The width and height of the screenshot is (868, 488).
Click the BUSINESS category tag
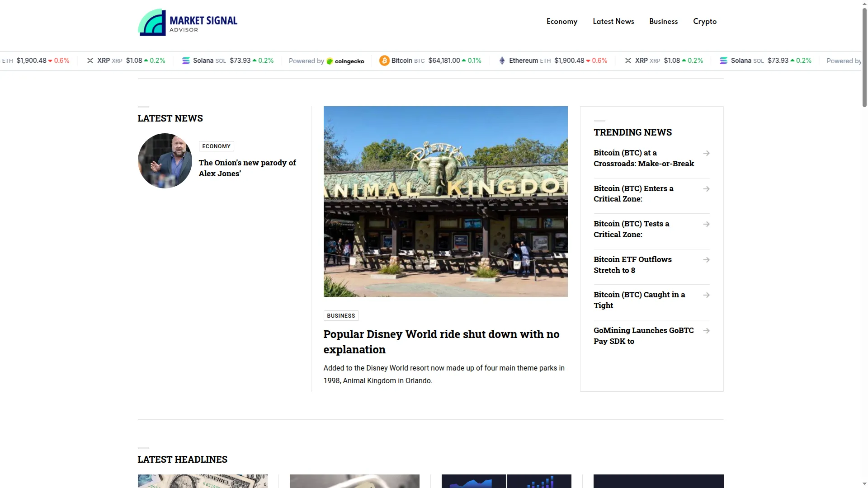click(341, 316)
